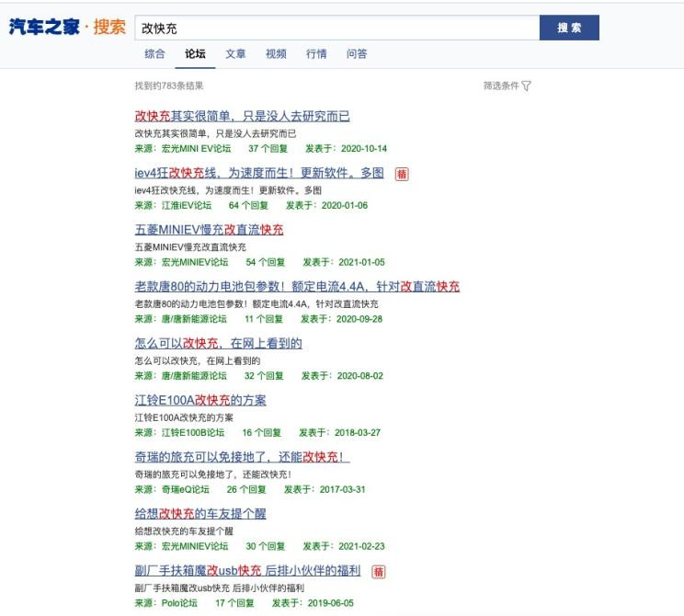Click the date 发表于：2021-01-05

click(344, 262)
